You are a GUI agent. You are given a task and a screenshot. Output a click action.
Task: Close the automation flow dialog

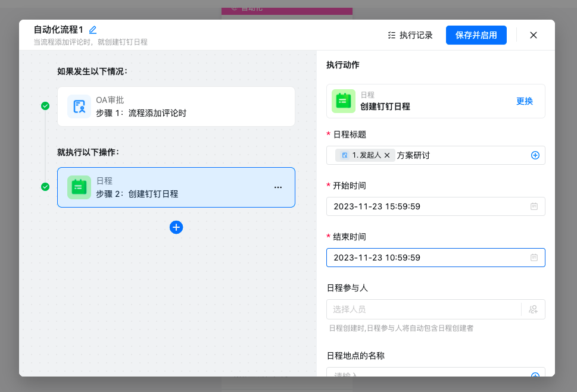click(x=533, y=35)
